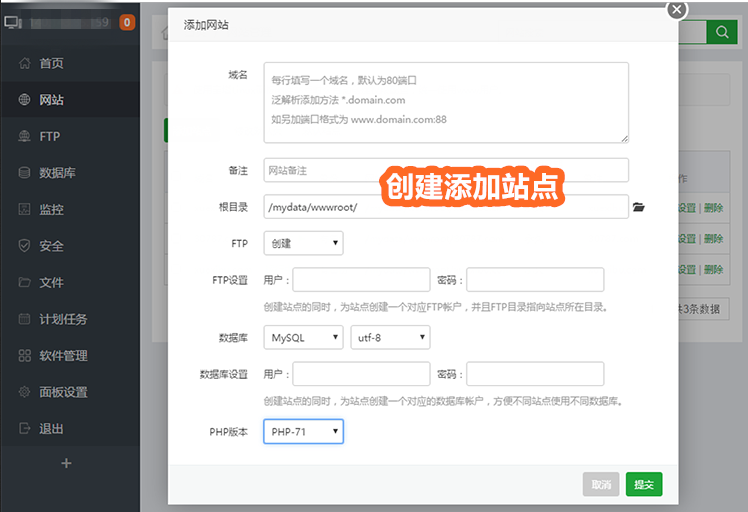
Task: Close the 添加网站 dialog with X
Action: pos(677,10)
